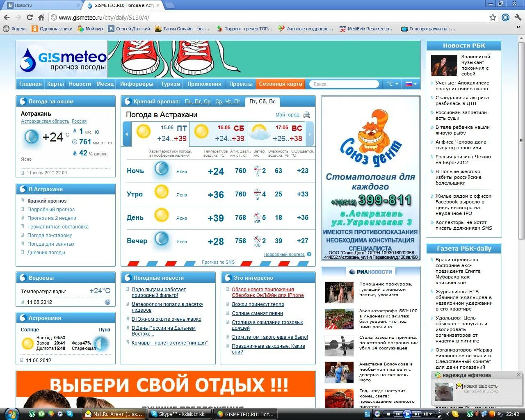The width and height of the screenshot is (525, 420).
Task: Open 'Дожди принесут тепло' link
Action: coord(258,304)
